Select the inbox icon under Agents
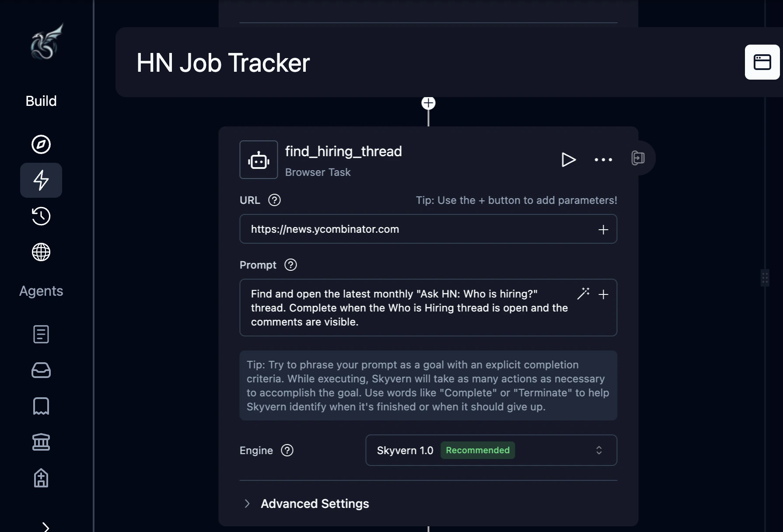This screenshot has width=783, height=532. 41,370
